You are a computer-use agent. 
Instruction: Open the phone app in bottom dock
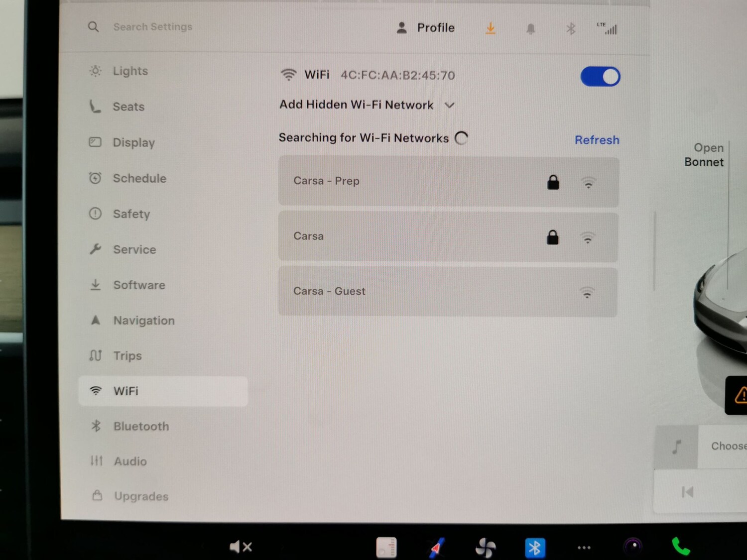(681, 547)
